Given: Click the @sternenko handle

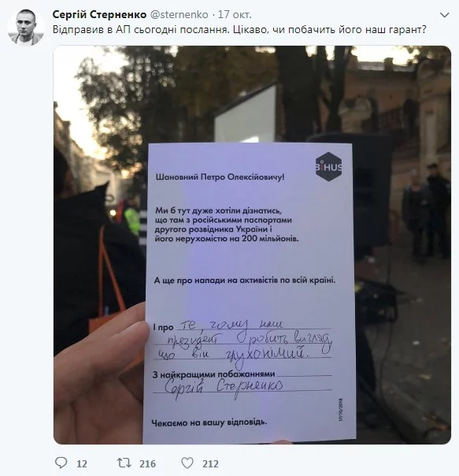Looking at the screenshot, I should [180, 14].
